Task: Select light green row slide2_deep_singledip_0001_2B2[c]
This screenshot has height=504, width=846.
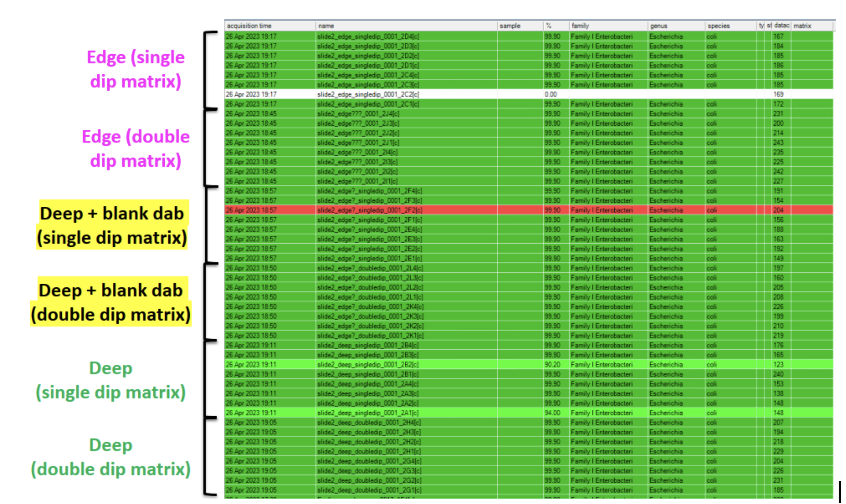Action: (x=529, y=364)
